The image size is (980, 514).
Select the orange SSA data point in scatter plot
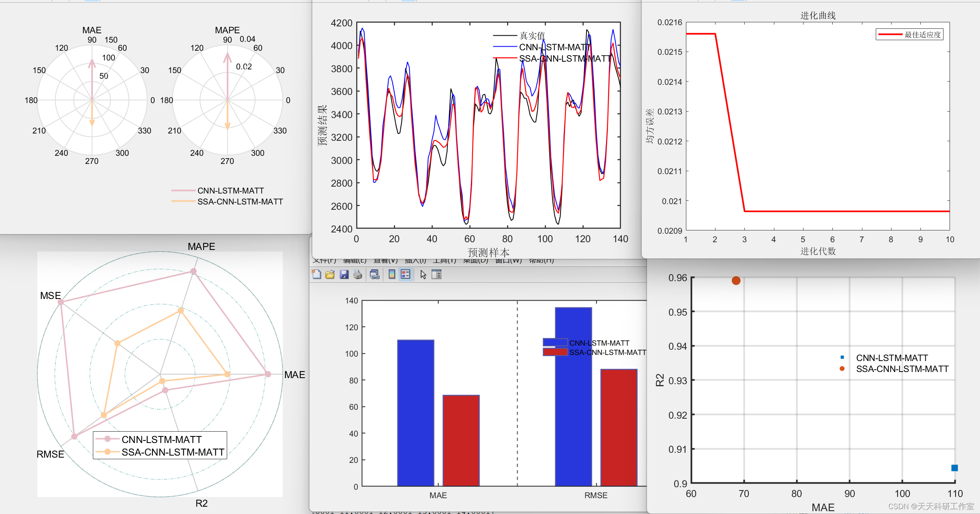(x=736, y=281)
